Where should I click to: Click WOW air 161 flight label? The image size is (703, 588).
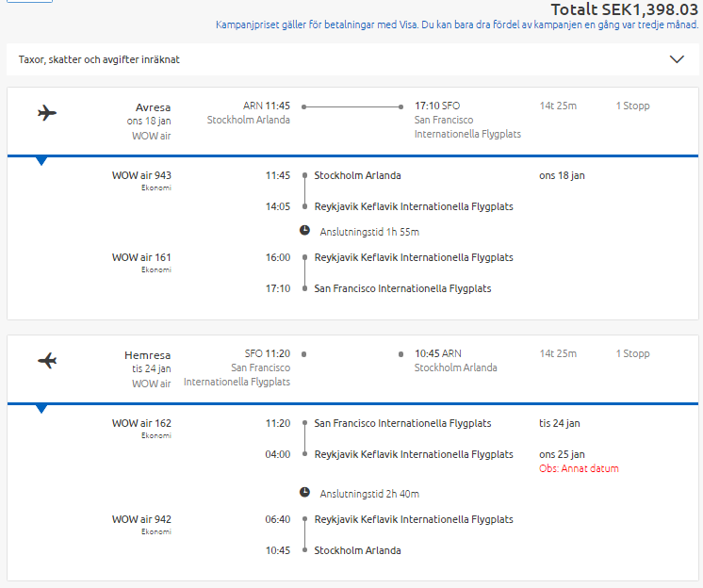(141, 257)
